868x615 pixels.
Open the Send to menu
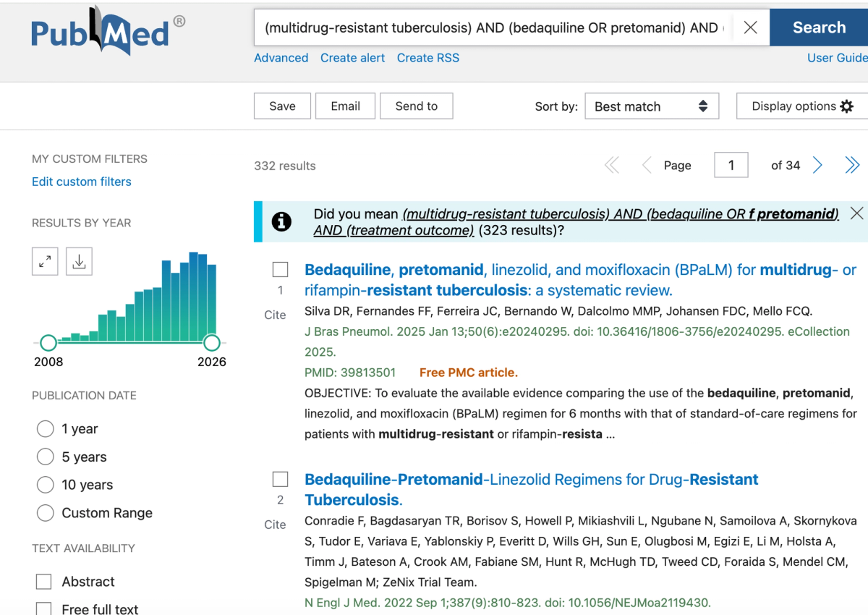(417, 106)
